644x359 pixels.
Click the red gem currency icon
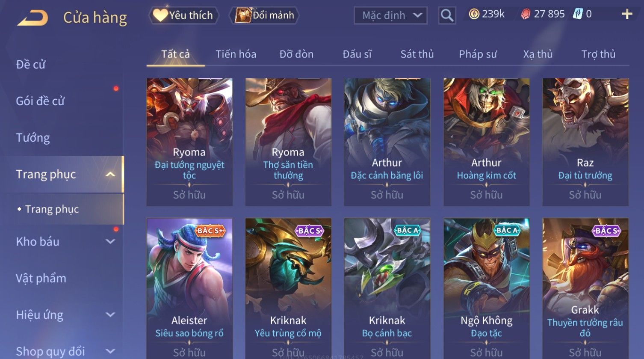click(x=526, y=15)
